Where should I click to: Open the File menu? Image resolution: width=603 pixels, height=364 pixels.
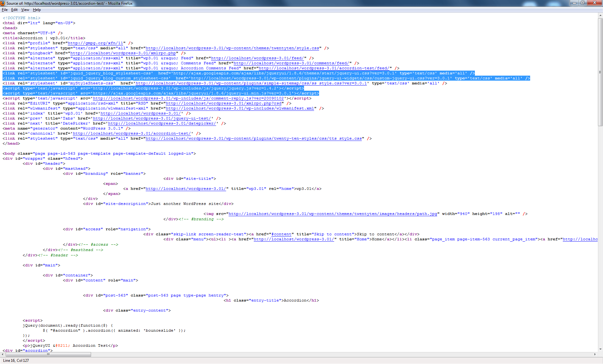tap(4, 10)
